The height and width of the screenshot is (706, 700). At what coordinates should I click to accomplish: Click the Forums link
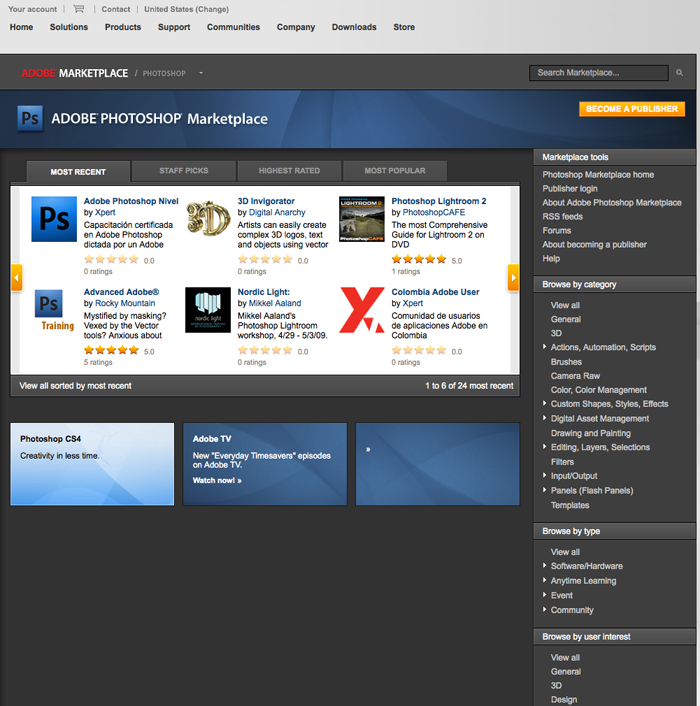[556, 231]
